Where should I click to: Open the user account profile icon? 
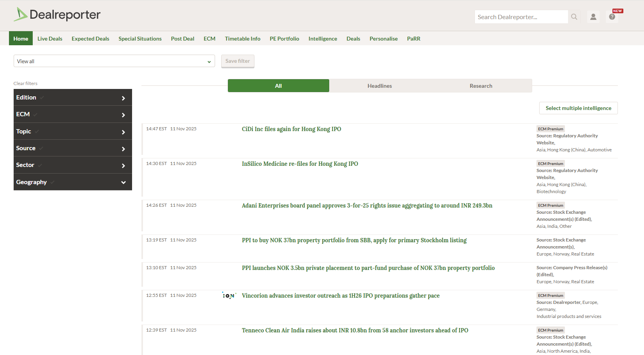click(x=593, y=17)
